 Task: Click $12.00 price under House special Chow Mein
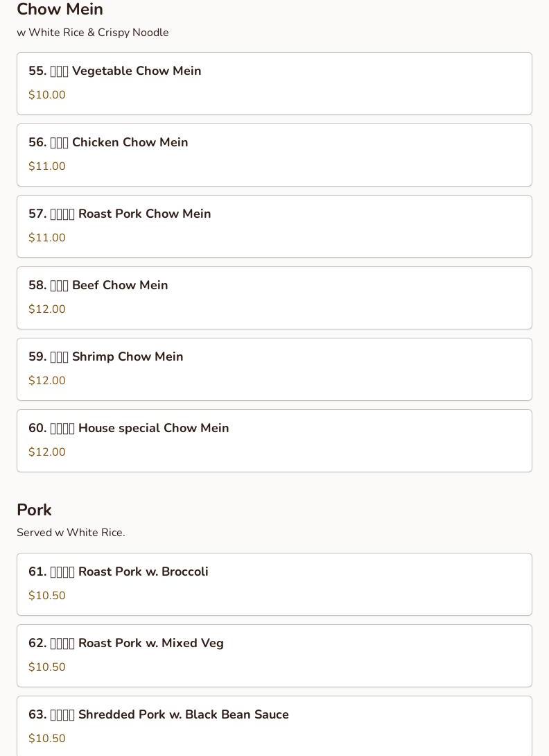pos(46,452)
